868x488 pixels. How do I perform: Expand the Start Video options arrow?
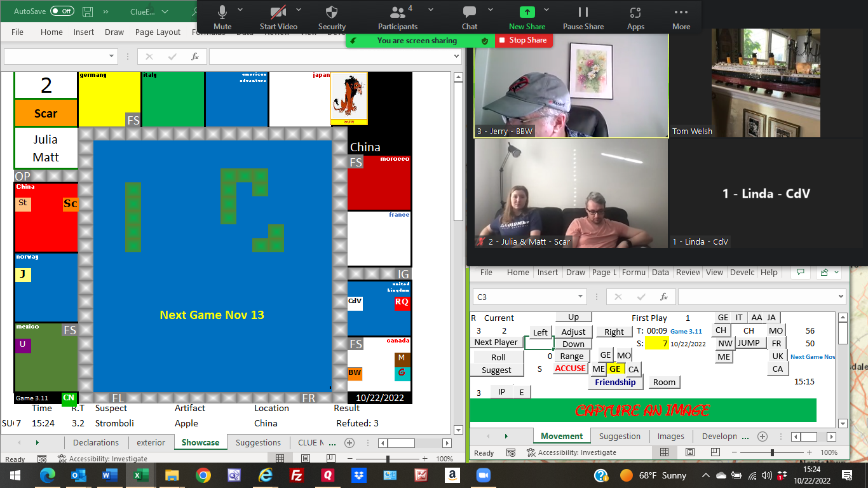coord(298,10)
